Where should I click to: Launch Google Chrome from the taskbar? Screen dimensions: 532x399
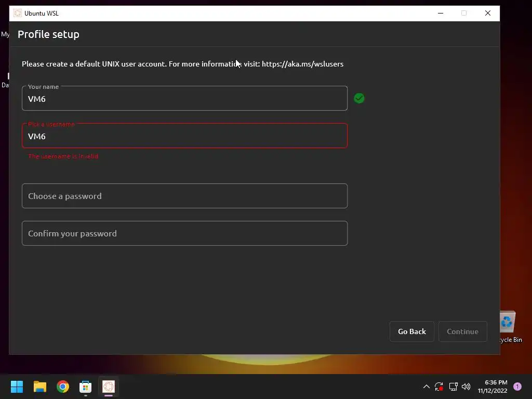tap(63, 387)
